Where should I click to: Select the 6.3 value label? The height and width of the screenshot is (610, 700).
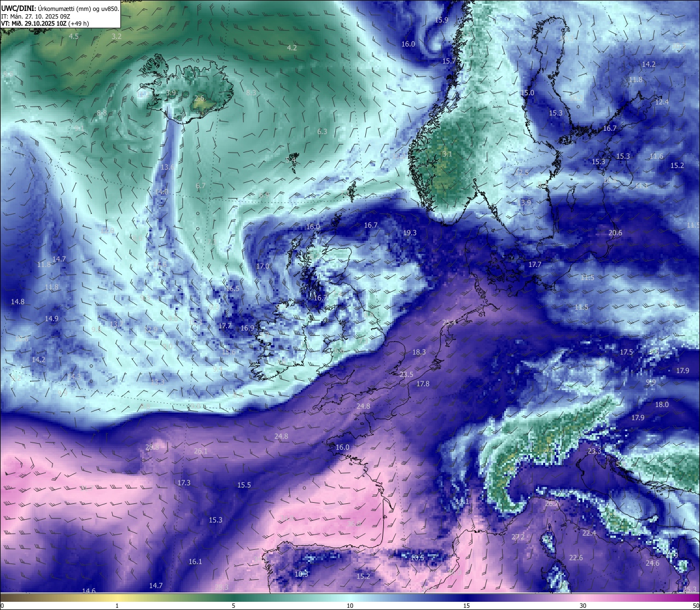(322, 131)
